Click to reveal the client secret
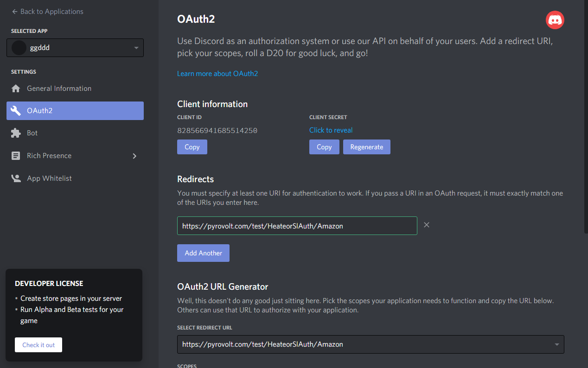This screenshot has height=368, width=588. 331,130
